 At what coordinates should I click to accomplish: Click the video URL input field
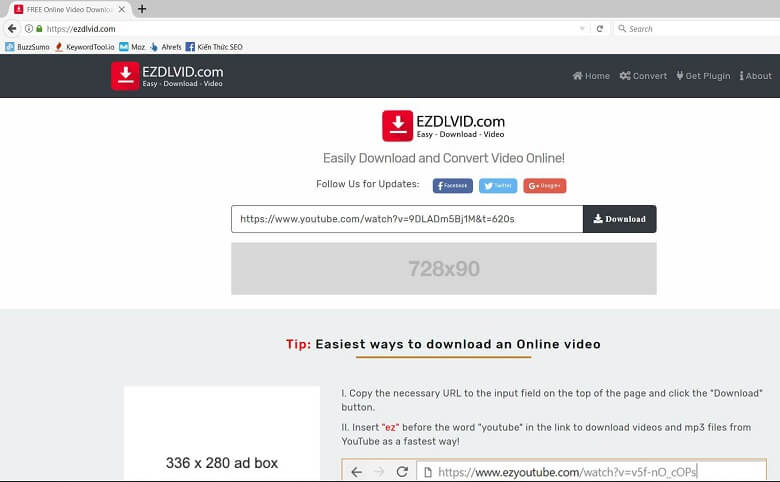coord(407,219)
